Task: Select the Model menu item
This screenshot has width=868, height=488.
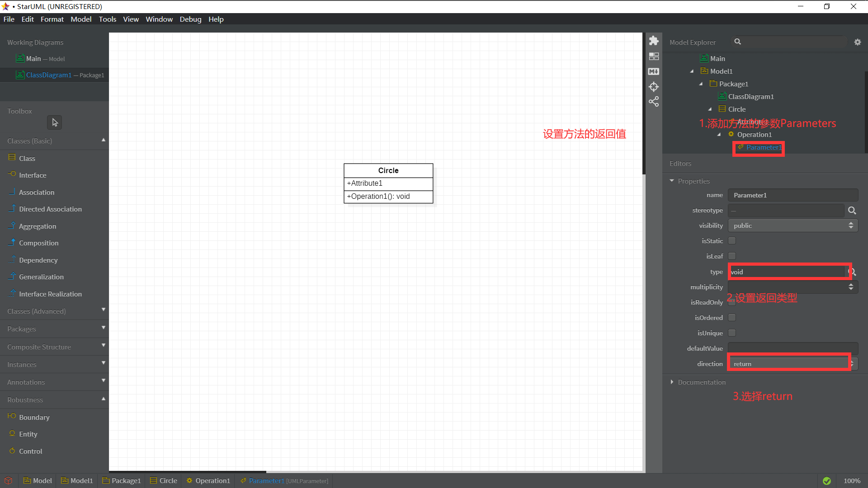Action: (x=80, y=19)
